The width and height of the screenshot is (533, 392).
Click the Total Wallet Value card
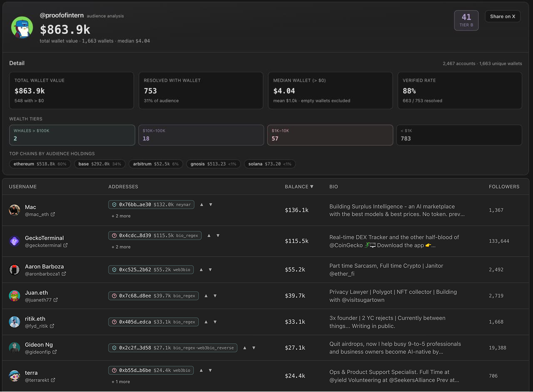[x=72, y=90]
